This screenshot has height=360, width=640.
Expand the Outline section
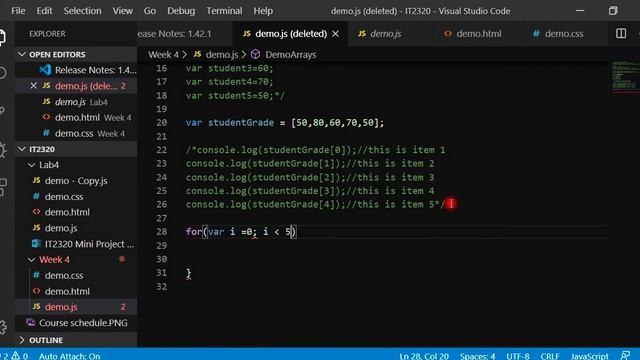pos(22,340)
